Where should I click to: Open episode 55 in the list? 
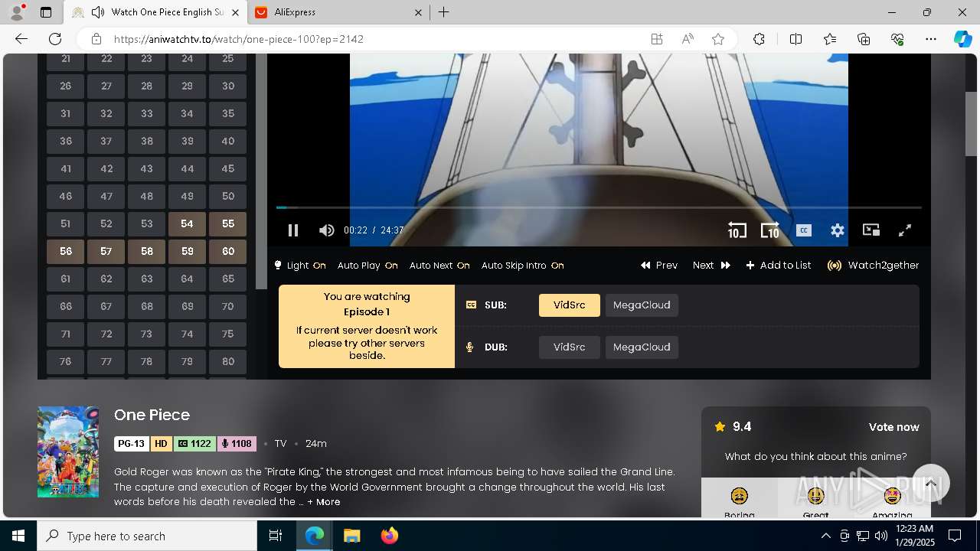(228, 224)
